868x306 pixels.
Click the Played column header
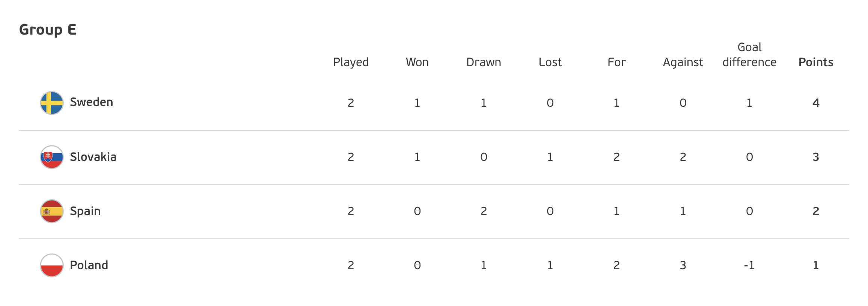point(351,62)
